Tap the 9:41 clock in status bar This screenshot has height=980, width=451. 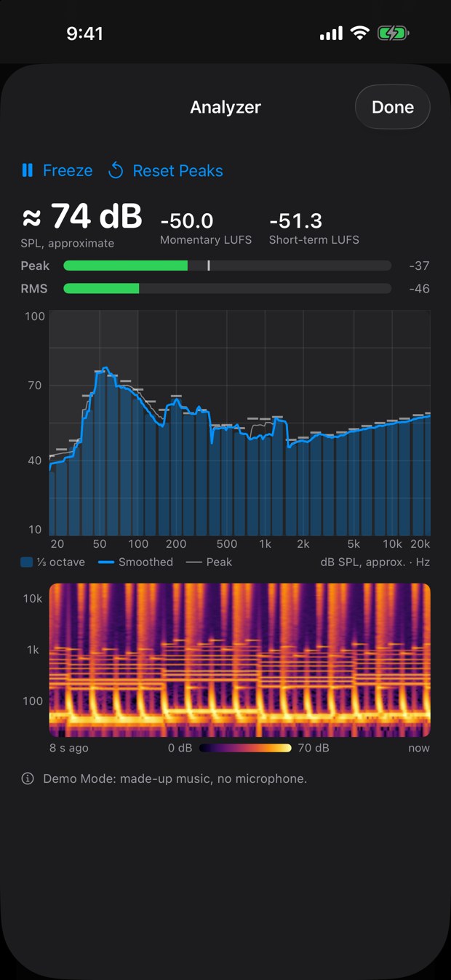(x=84, y=33)
